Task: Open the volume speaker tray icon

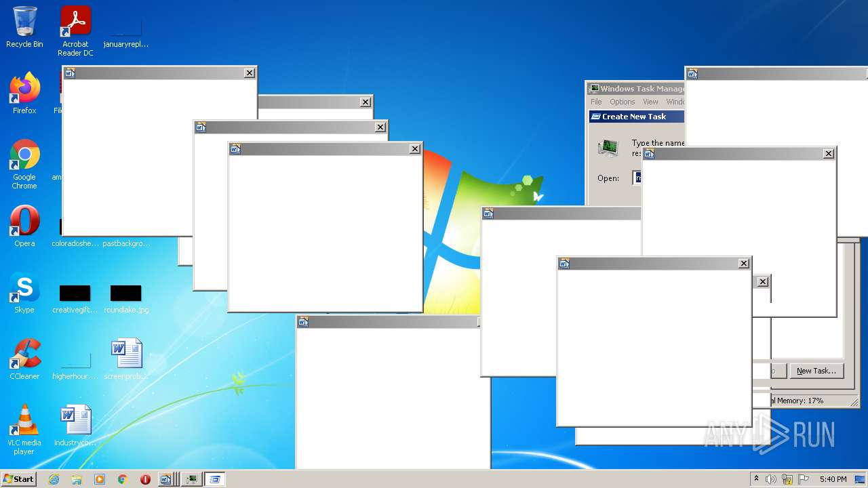Action: coord(771,479)
